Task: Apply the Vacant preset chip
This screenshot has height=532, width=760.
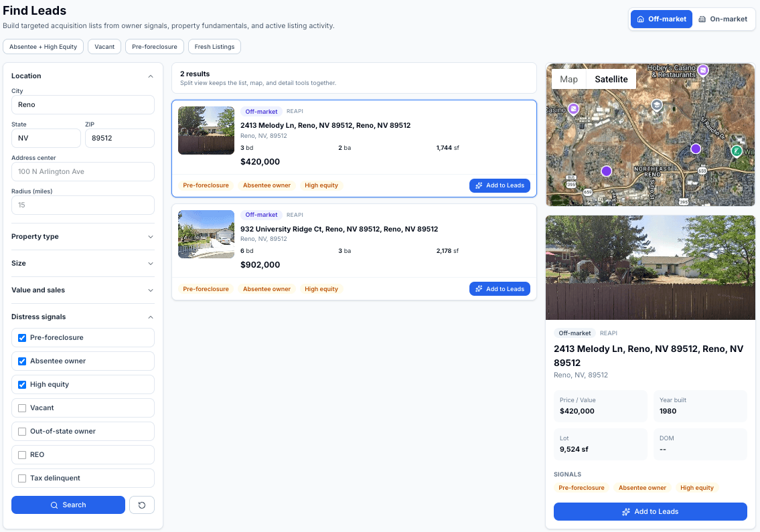Action: (104, 47)
